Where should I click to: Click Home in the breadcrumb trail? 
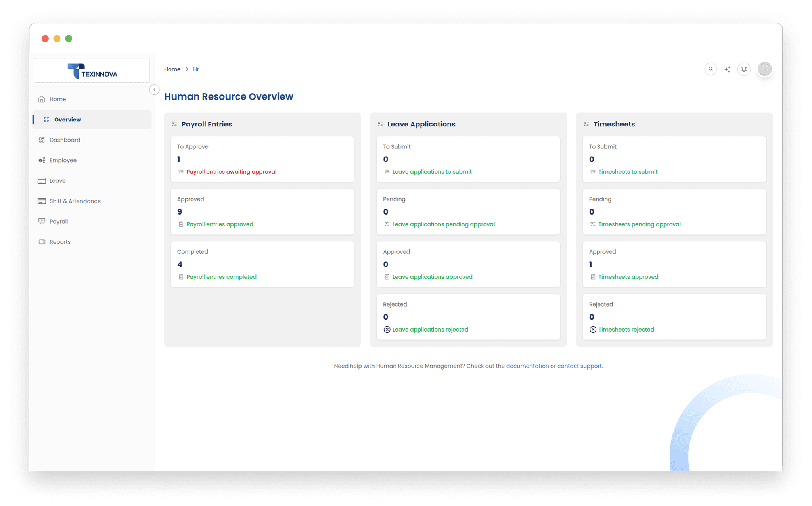point(172,69)
